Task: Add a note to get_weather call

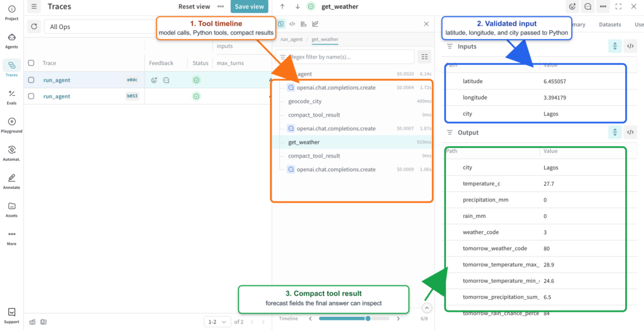Action: point(588,6)
